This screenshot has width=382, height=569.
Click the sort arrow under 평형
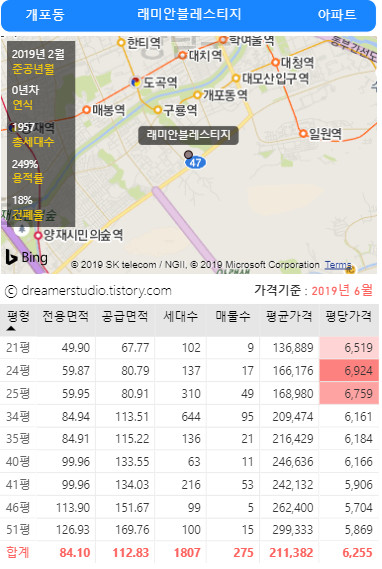(11, 328)
